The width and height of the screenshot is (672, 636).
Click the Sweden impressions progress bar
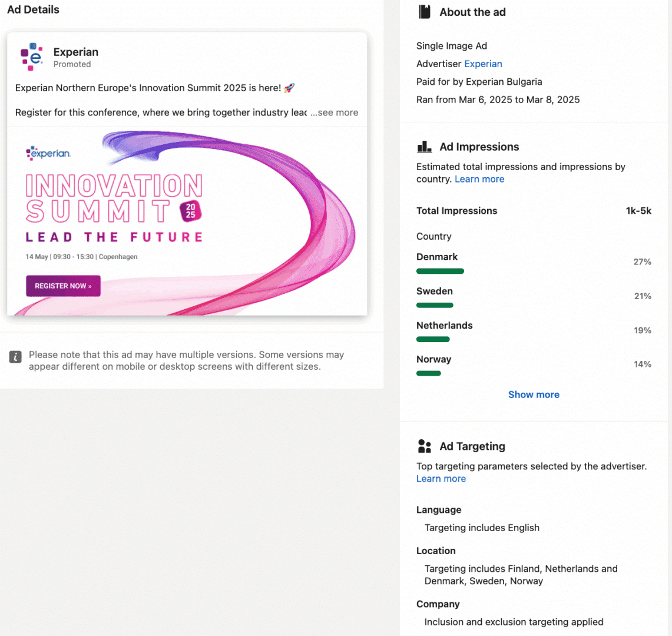pos(435,305)
